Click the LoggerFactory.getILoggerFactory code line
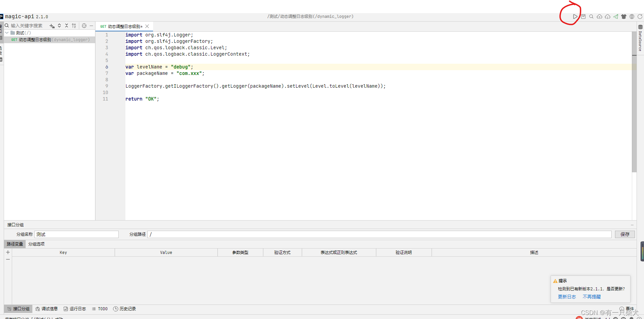This screenshot has height=319, width=644. 256,86
